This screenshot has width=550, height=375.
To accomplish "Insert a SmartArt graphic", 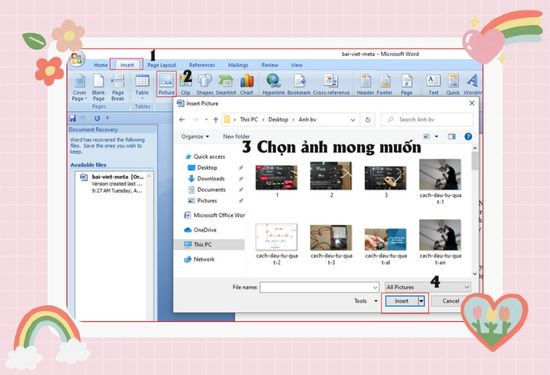I will 226,85.
